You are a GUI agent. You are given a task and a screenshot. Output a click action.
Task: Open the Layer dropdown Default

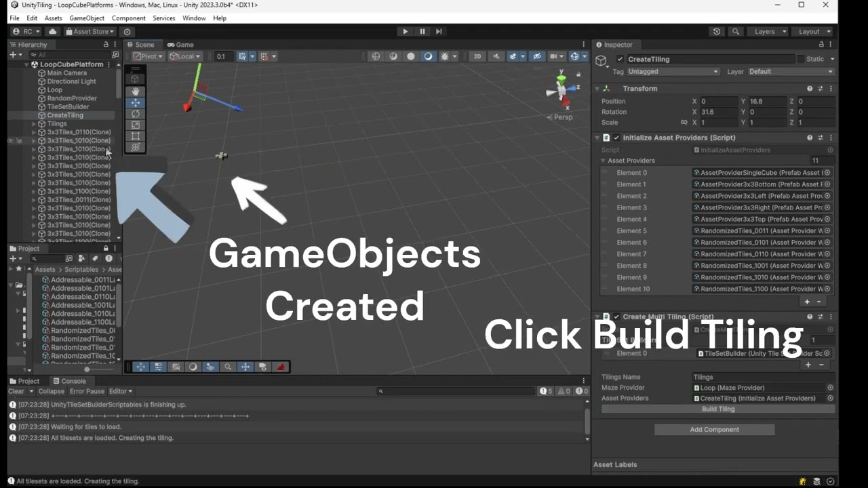[x=791, y=72]
